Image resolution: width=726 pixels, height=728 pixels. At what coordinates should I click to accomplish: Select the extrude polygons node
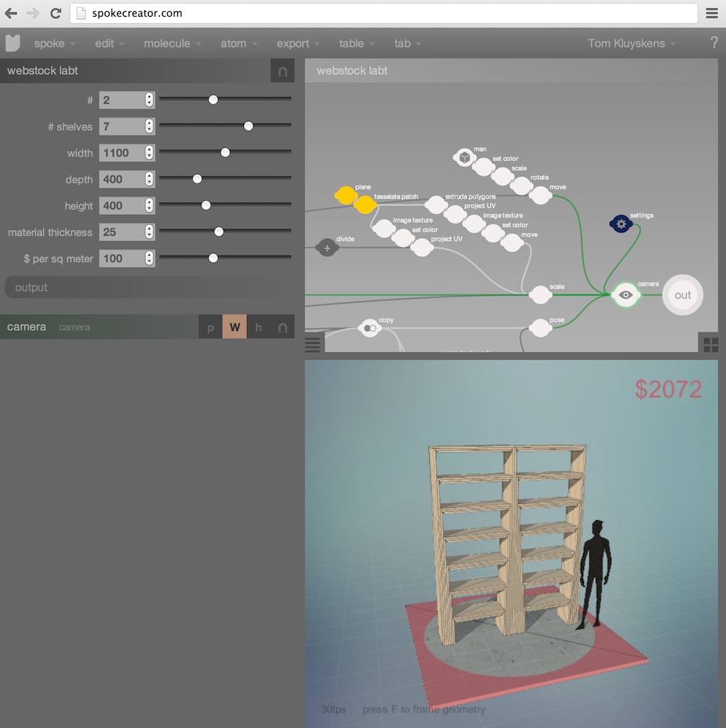point(436,204)
